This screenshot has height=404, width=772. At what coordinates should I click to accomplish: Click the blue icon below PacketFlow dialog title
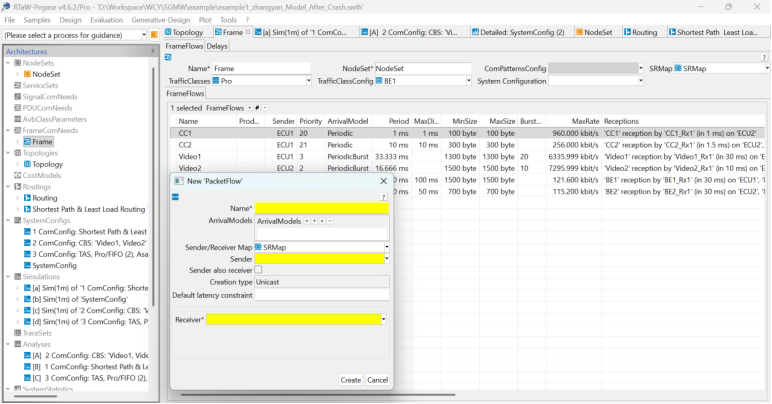176,197
